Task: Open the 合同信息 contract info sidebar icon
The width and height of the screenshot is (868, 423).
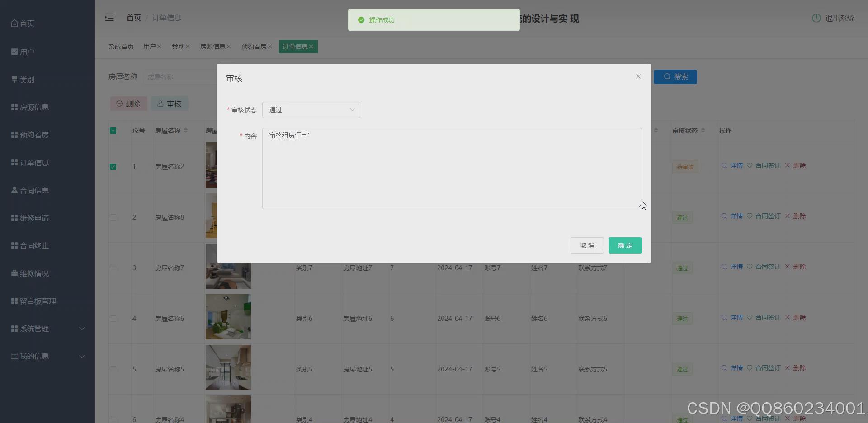Action: pyautogui.click(x=14, y=190)
